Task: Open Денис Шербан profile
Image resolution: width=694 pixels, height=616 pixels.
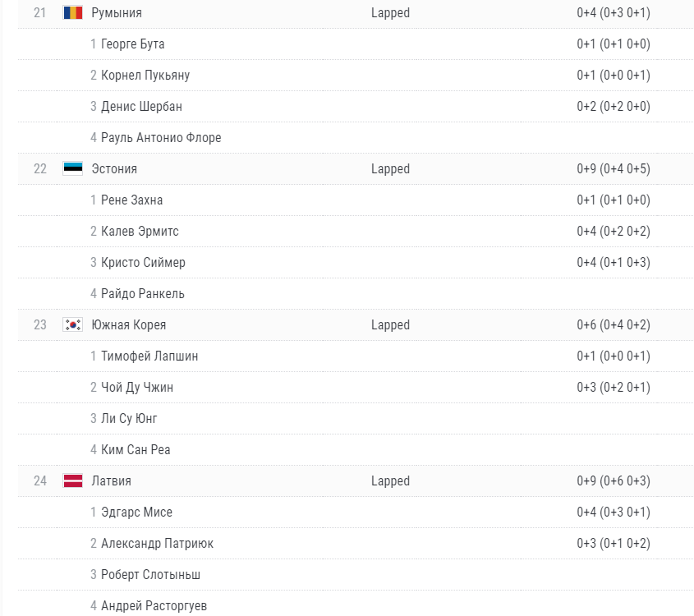Action: (141, 106)
